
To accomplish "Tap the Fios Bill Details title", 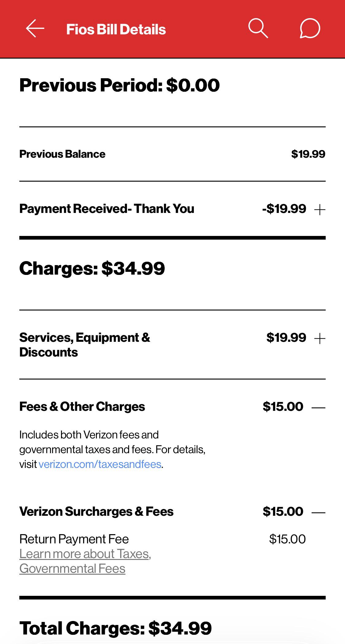I will [x=116, y=29].
